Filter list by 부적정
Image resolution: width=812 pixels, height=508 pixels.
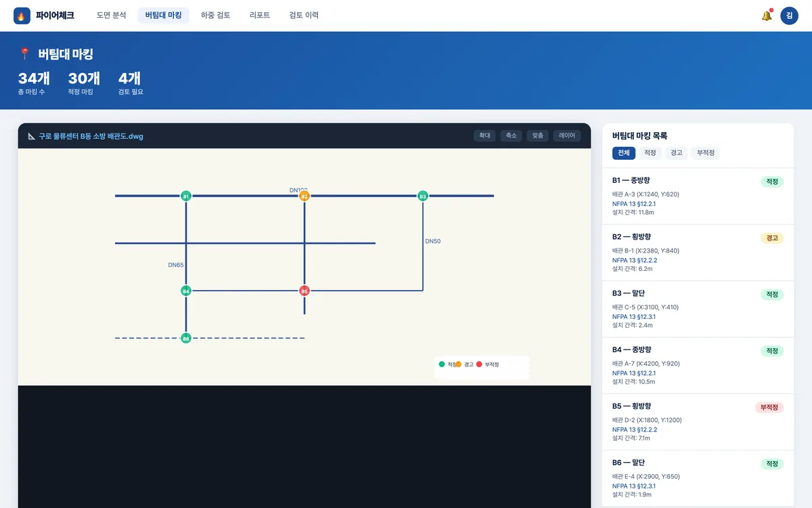pos(706,153)
